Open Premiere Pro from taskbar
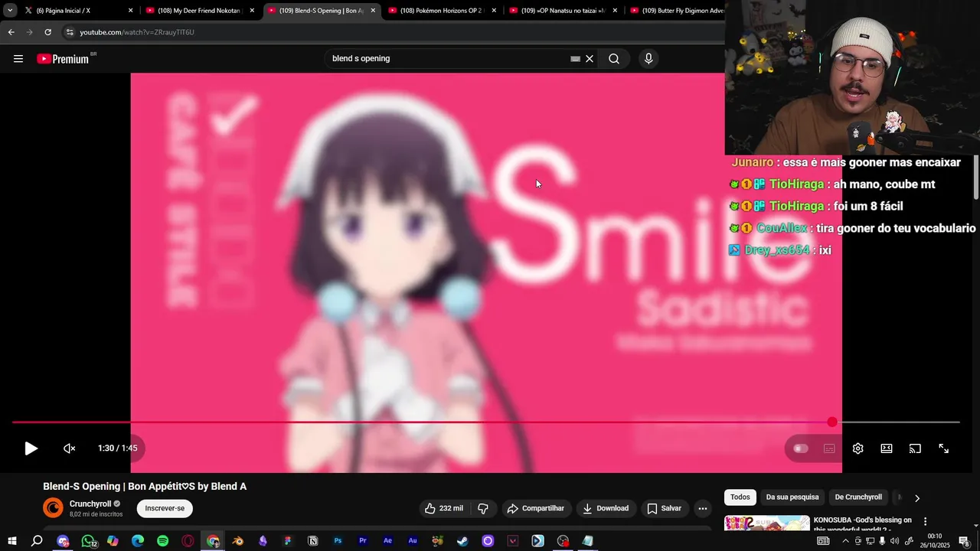 (363, 541)
